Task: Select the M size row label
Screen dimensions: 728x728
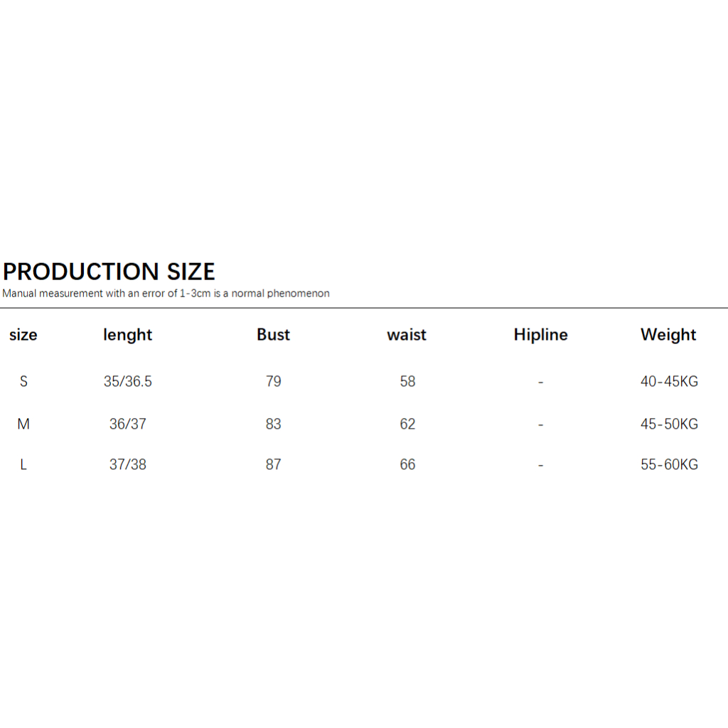Action: [x=23, y=424]
